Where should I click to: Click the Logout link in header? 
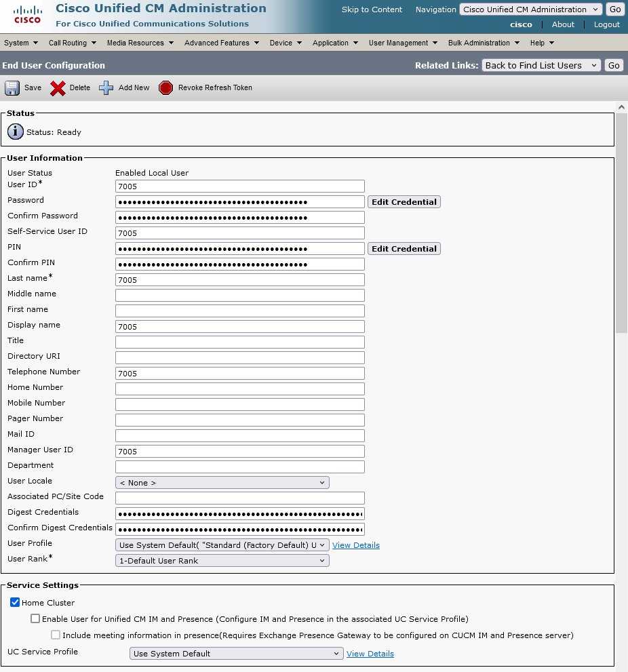[606, 24]
